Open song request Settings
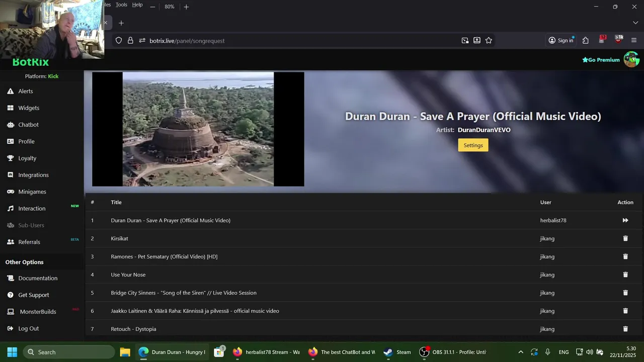The image size is (644, 362). pyautogui.click(x=473, y=145)
